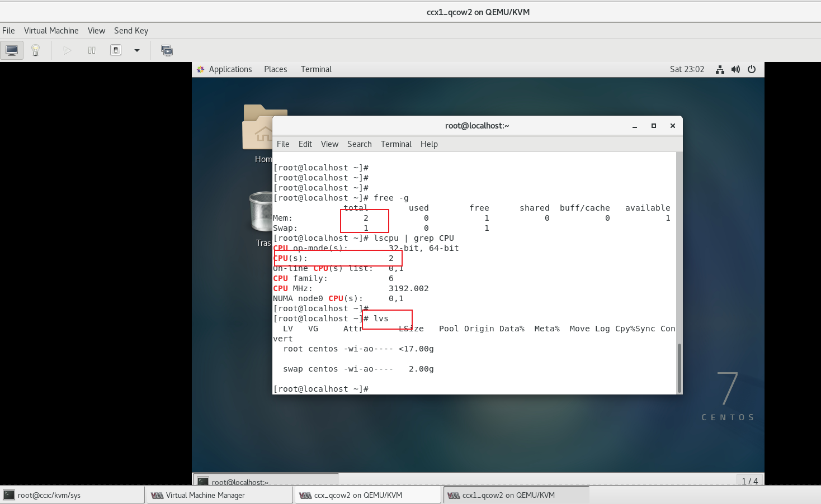821x504 pixels.
Task: Click the Terminal item in guest top bar
Action: (315, 69)
